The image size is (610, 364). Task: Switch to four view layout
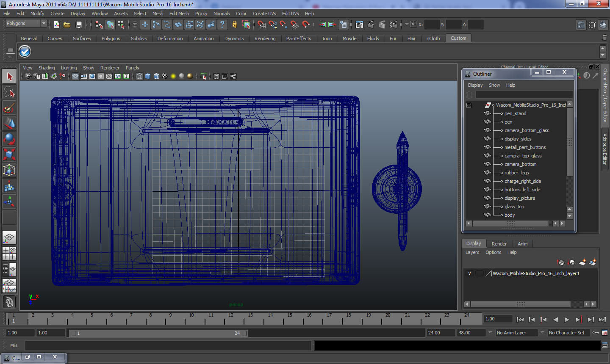click(9, 253)
